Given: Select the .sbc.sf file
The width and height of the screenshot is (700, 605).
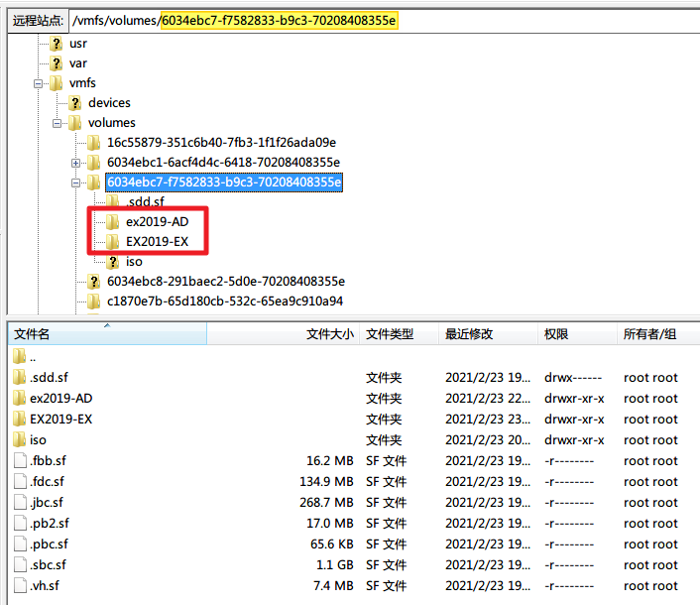Looking at the screenshot, I should coord(48,565).
